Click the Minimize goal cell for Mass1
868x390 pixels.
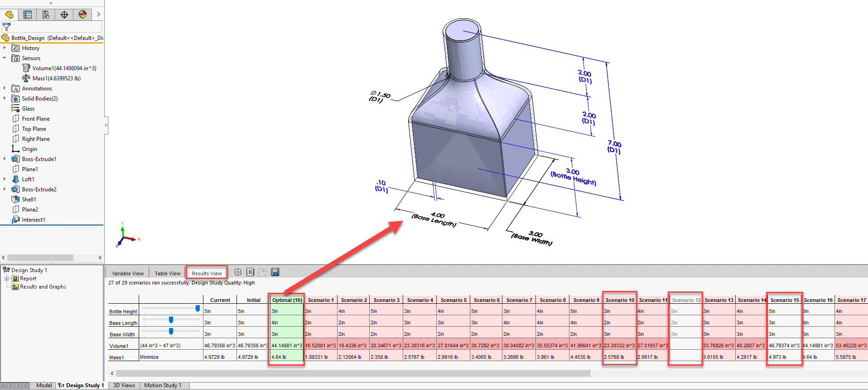(171, 357)
